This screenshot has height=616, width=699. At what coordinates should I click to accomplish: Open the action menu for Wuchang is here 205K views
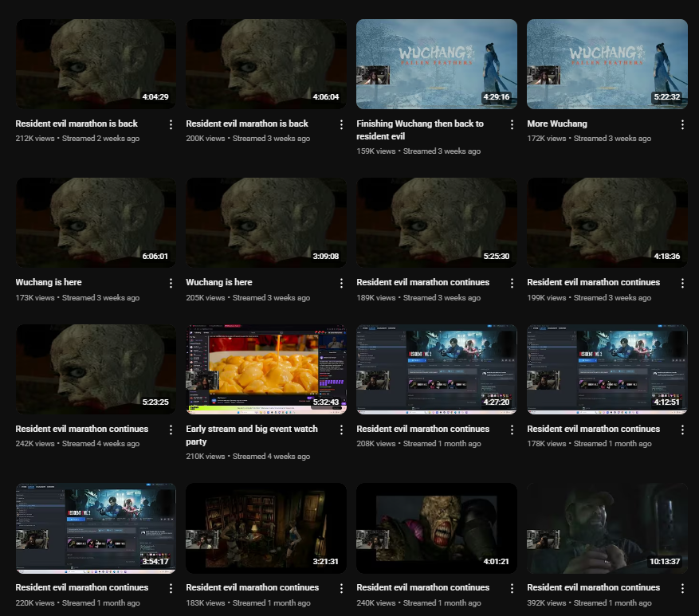pos(341,283)
